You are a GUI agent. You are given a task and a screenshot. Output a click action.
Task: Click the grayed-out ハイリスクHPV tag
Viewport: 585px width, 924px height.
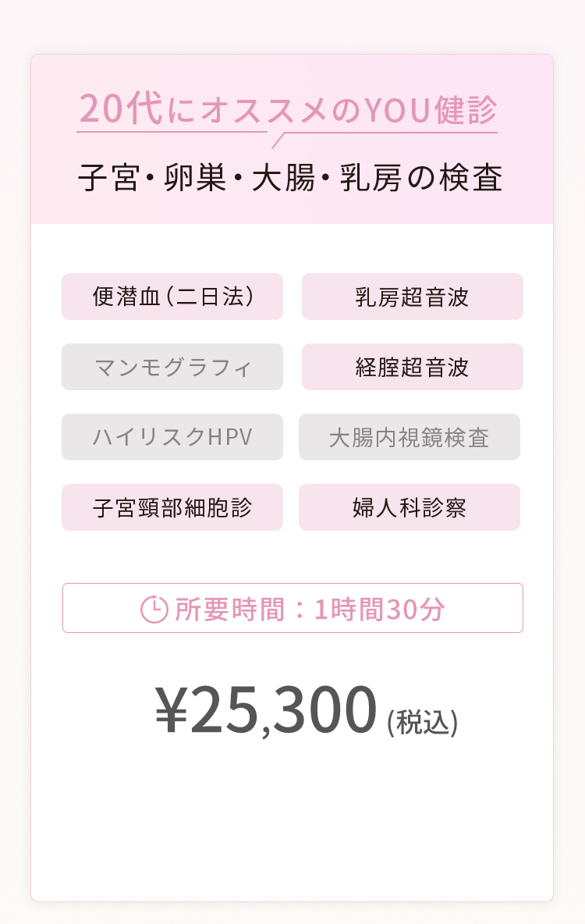click(x=172, y=437)
